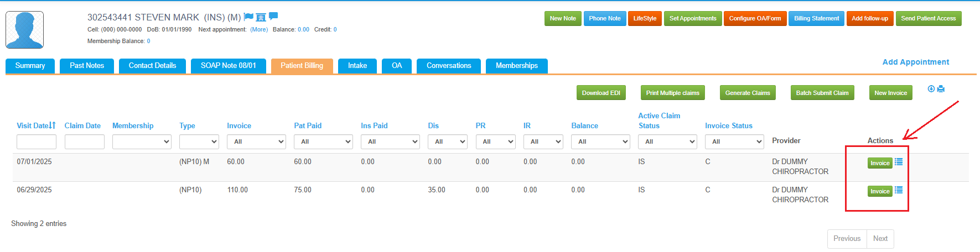980x252 pixels.
Task: Click the printer icon near New Invoice
Action: pos(941,89)
